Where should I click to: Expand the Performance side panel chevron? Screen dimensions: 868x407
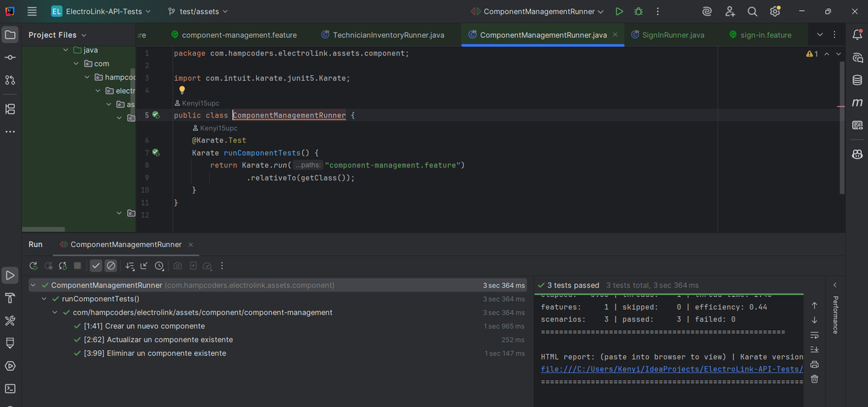835,286
